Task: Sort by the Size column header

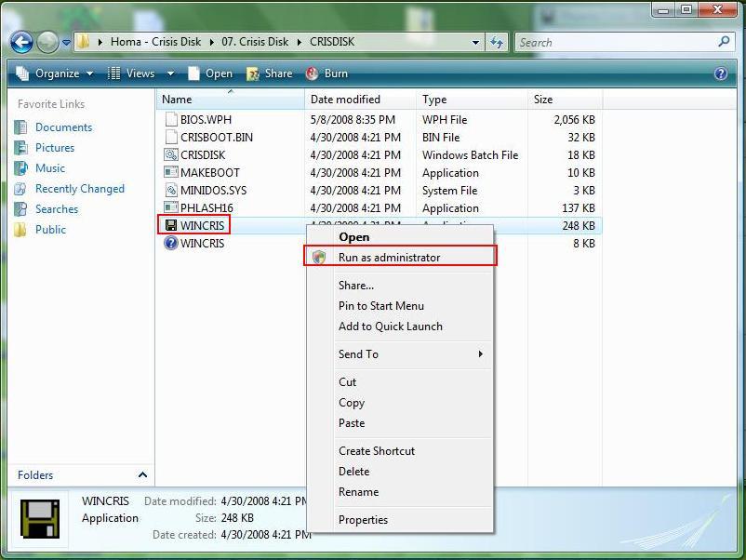Action: [566, 99]
